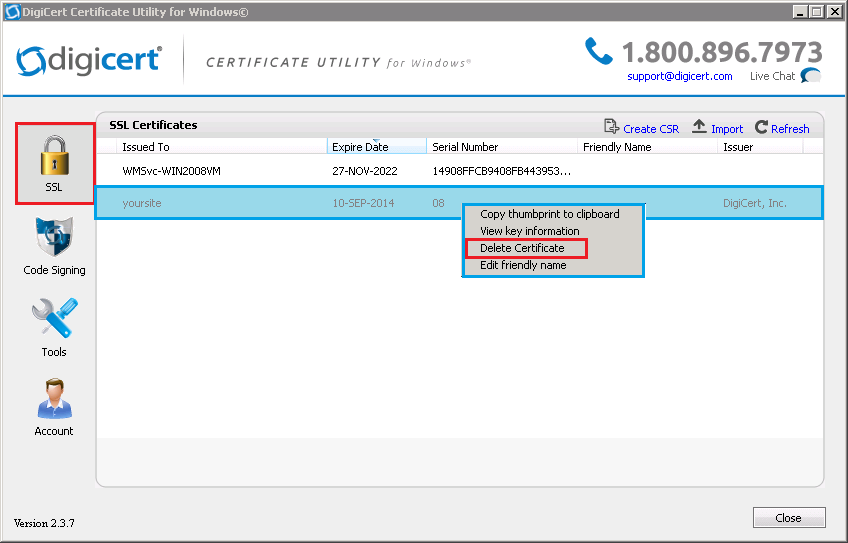
Task: Open the Tools wrench section
Action: (54, 322)
